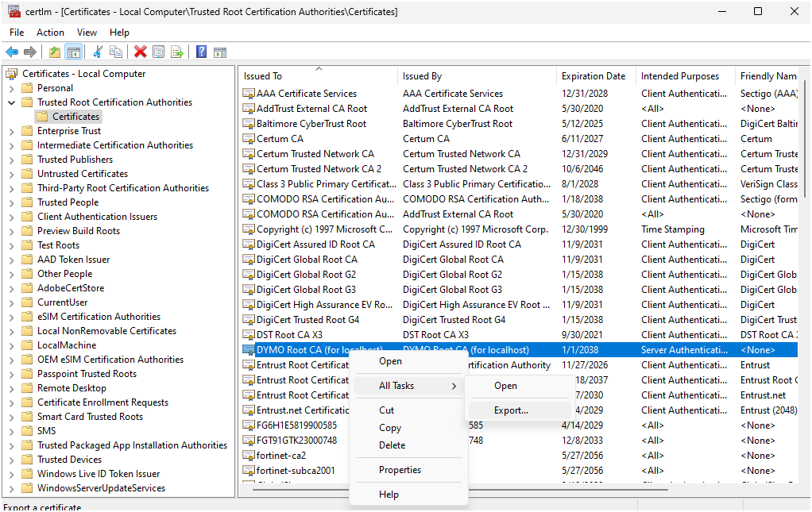Image resolution: width=812 pixels, height=512 pixels.
Task: Click the Back arrow toolbar icon
Action: coord(12,52)
